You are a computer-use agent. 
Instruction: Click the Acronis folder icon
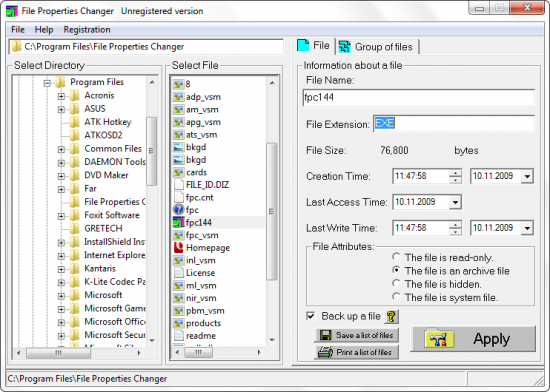(x=74, y=95)
